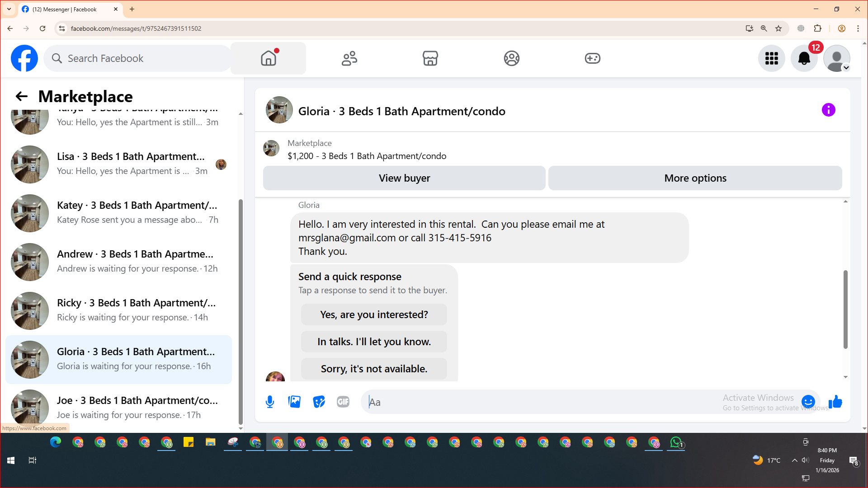Open the Facebook apps grid menu

click(x=771, y=58)
